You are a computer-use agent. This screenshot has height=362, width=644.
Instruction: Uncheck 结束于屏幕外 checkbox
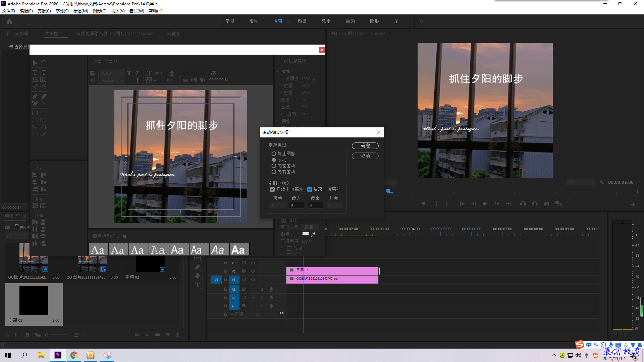[x=310, y=189]
